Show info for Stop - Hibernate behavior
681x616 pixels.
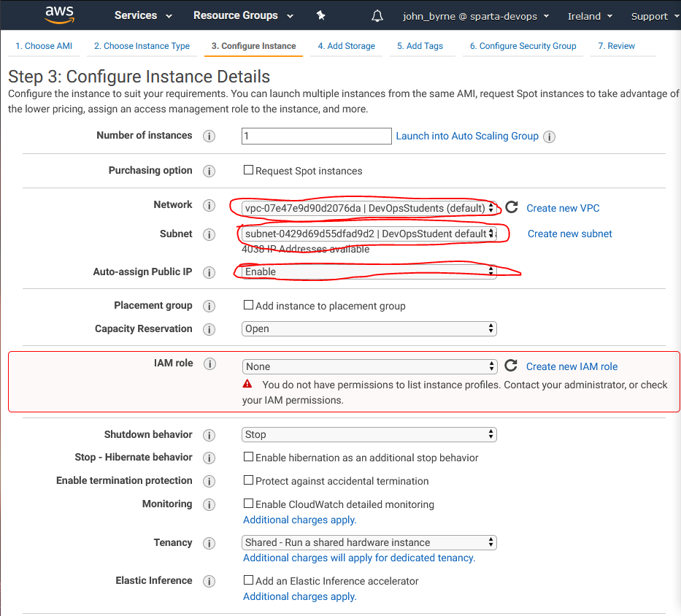tap(209, 458)
